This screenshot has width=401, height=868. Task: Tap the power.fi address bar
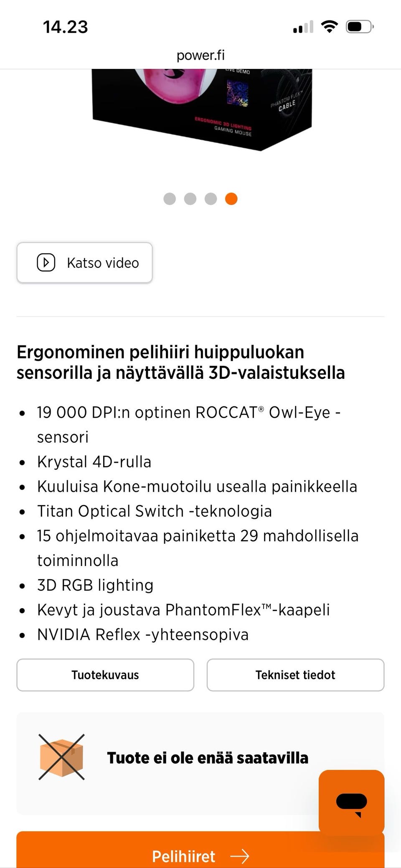click(200, 55)
